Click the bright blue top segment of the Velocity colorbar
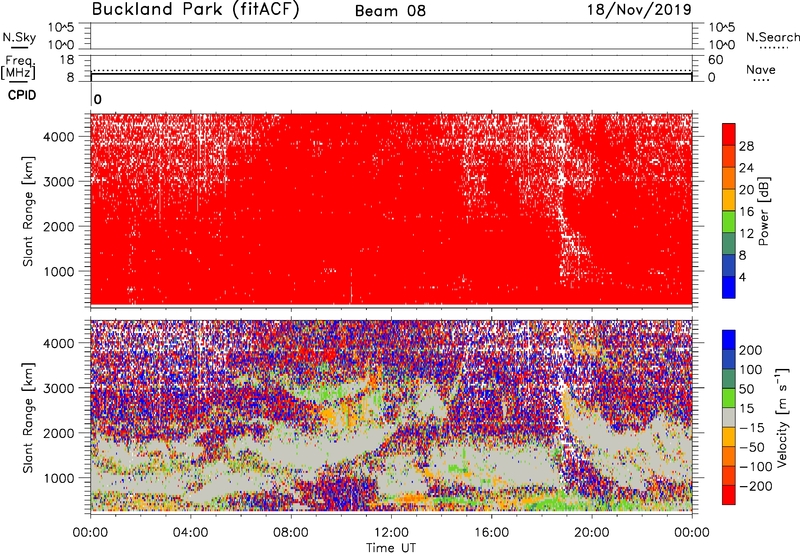The image size is (800, 554). click(729, 340)
